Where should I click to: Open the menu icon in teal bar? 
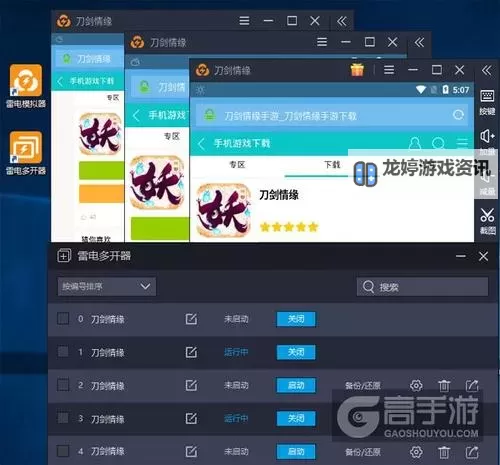pyautogui.click(x=462, y=143)
